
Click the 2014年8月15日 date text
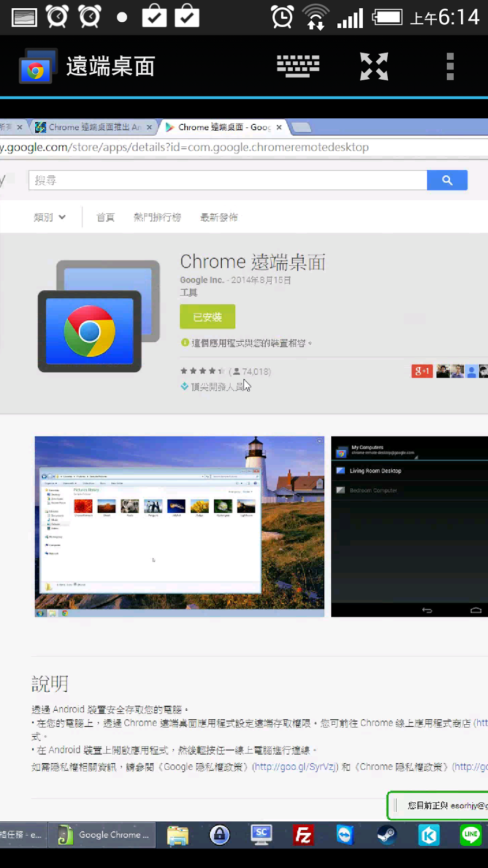coord(261,280)
